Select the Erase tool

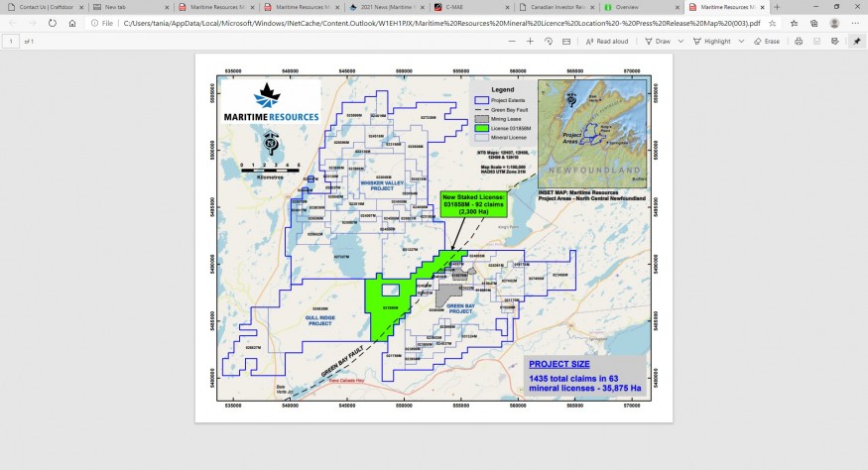click(x=767, y=41)
